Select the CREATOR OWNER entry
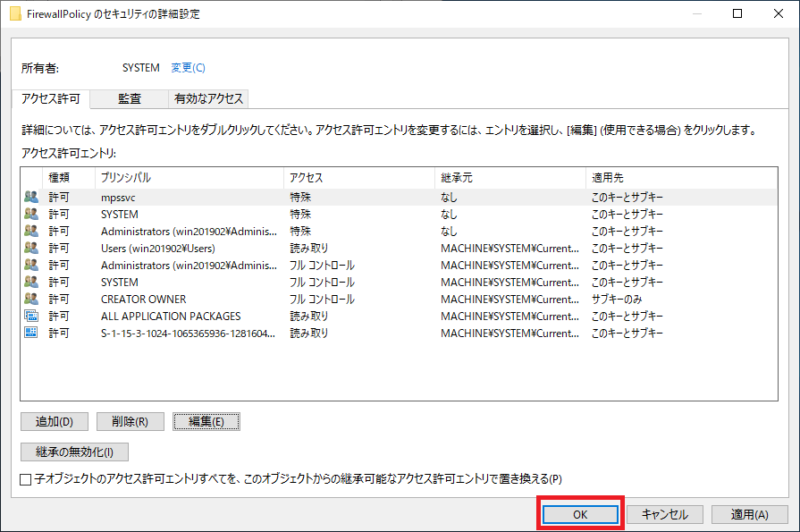The image size is (800, 532). point(399,299)
